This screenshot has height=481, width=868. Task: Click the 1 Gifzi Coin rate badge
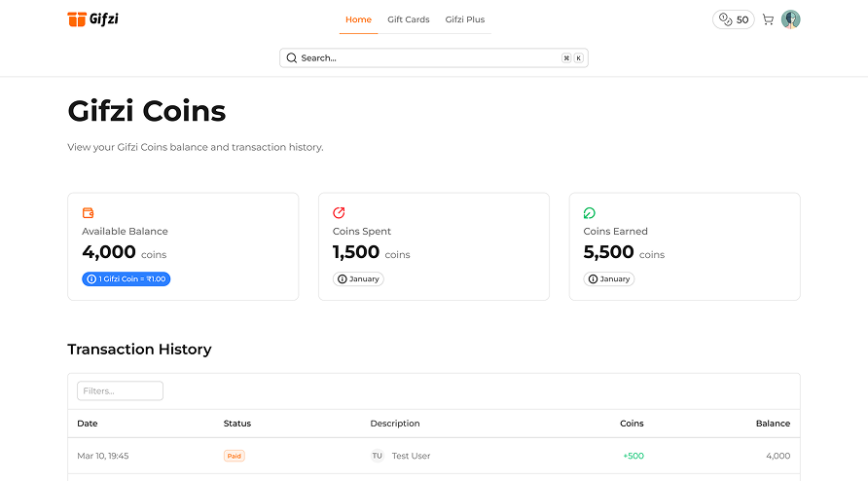click(127, 279)
